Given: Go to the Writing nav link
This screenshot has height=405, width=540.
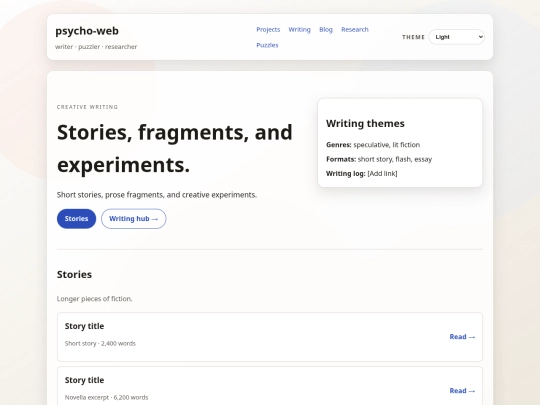Looking at the screenshot, I should point(299,30).
